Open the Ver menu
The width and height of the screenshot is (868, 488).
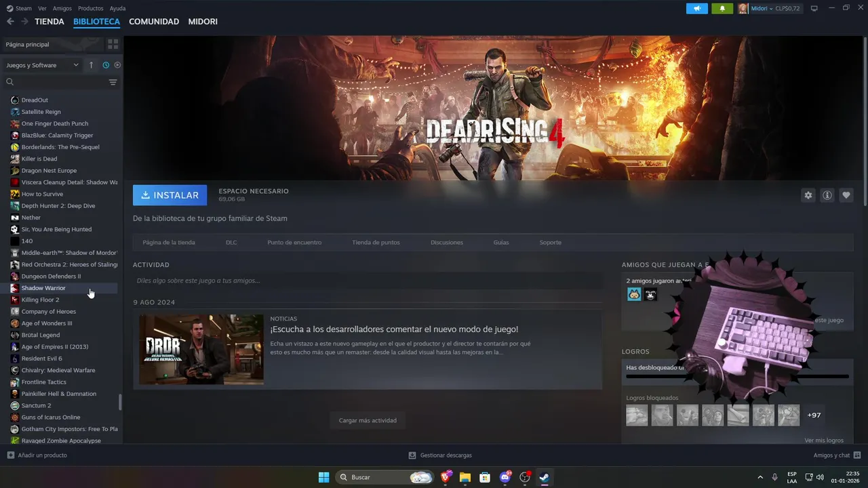point(42,8)
